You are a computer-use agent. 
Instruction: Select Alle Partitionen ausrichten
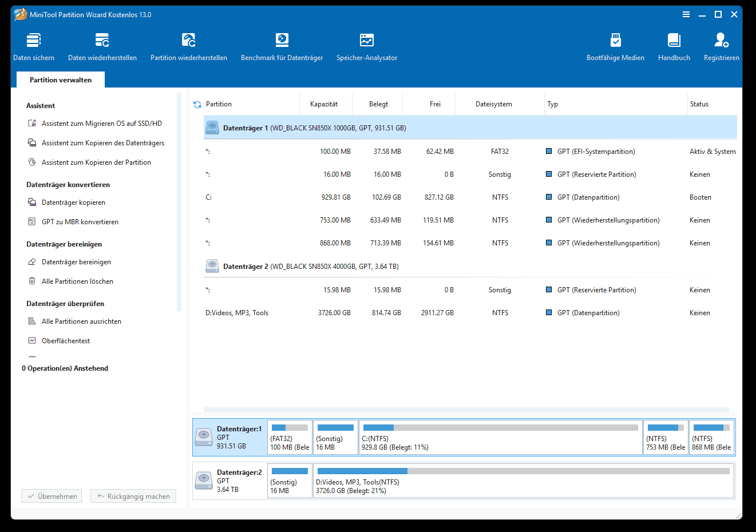pos(74,321)
